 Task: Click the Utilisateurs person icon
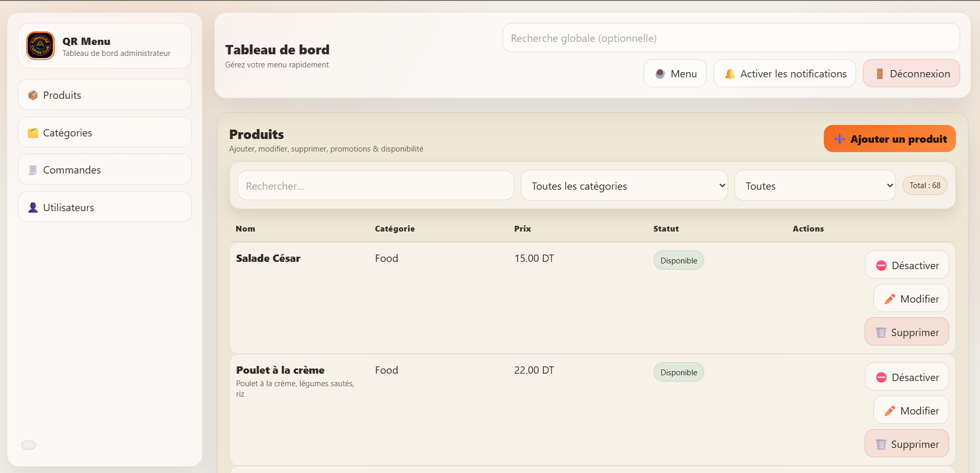(x=33, y=207)
